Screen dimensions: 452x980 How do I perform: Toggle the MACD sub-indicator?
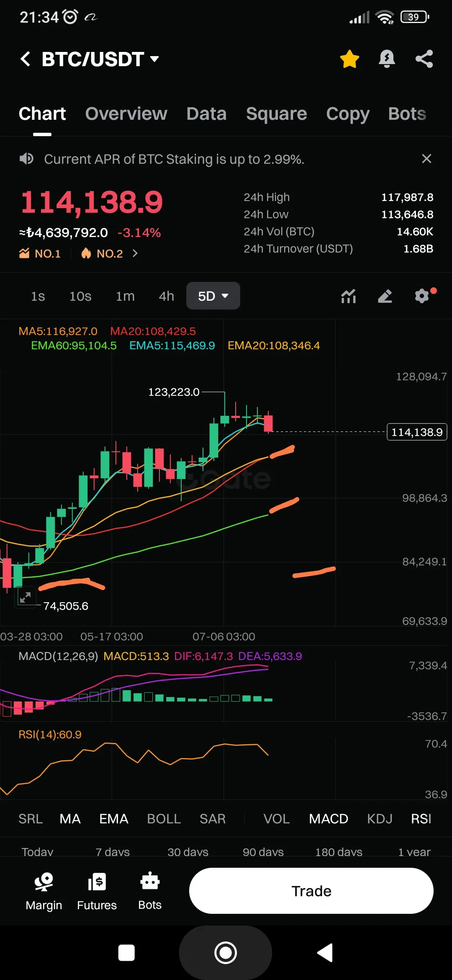click(329, 819)
